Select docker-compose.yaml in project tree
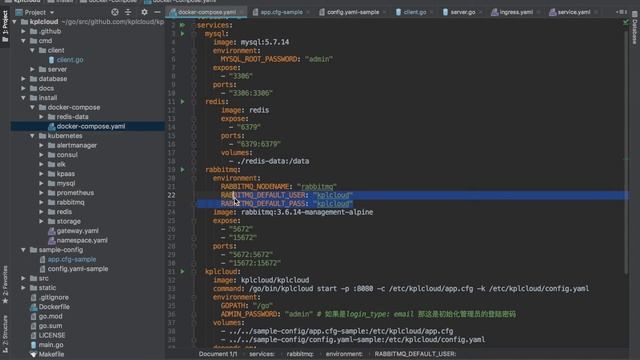This screenshot has width=640, height=360. 91,127
